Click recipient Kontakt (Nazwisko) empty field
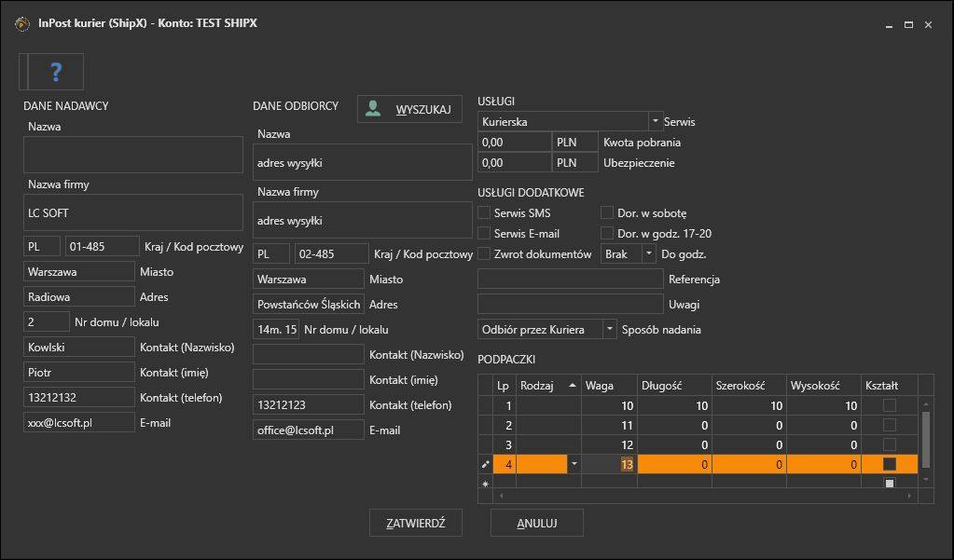This screenshot has width=954, height=560. (309, 354)
